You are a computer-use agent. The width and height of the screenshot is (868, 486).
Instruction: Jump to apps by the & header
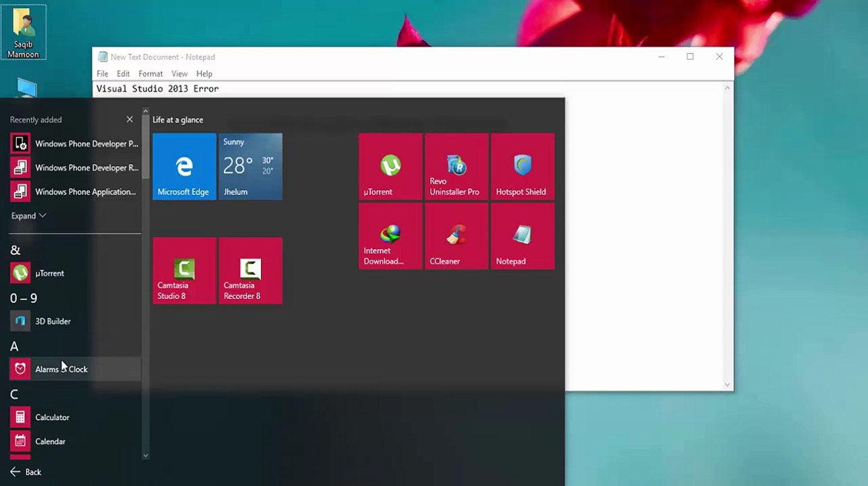[x=16, y=250]
